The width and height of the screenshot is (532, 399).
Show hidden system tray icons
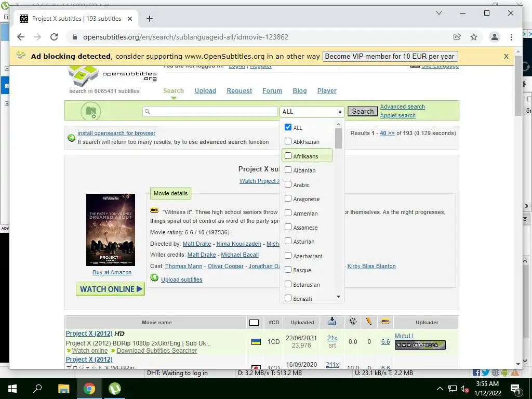(x=440, y=389)
